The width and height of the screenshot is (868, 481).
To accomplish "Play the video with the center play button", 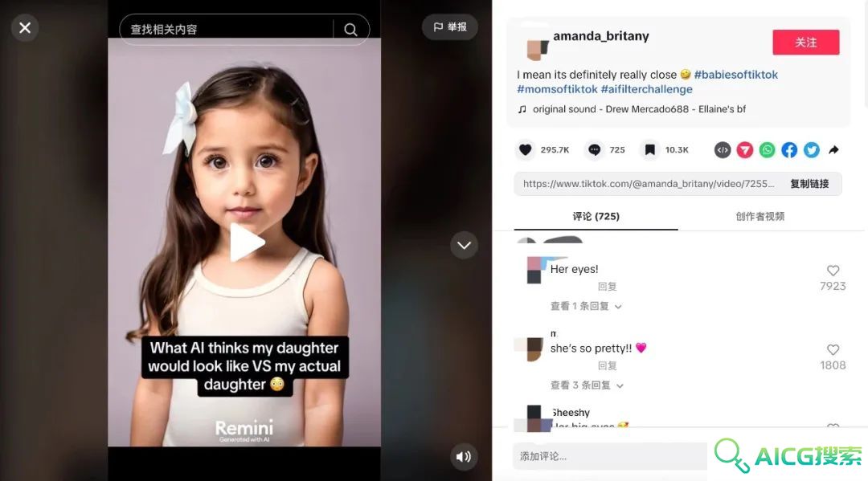I will (x=247, y=243).
